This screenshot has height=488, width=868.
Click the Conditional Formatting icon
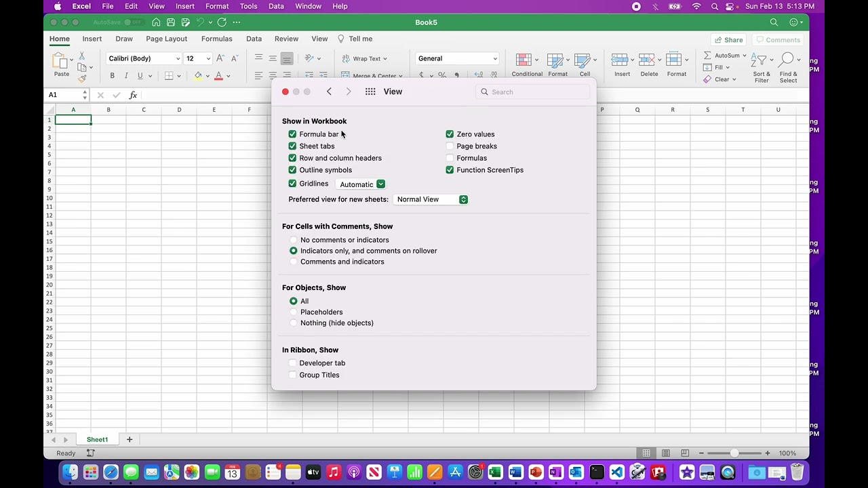pyautogui.click(x=523, y=61)
